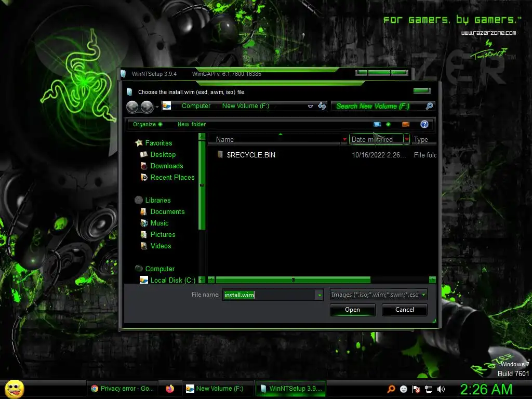Click $RECYCLE.BIN folder icon
The height and width of the screenshot is (399, 532).
(x=220, y=155)
